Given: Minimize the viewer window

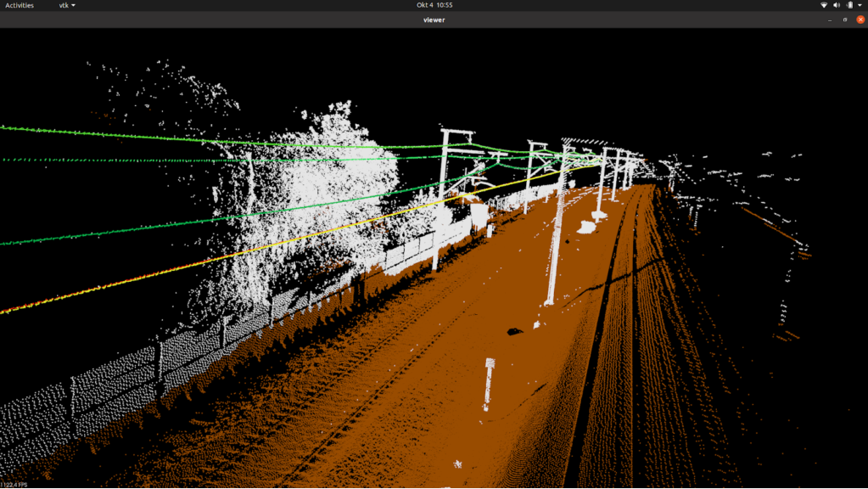Looking at the screenshot, I should point(829,20).
